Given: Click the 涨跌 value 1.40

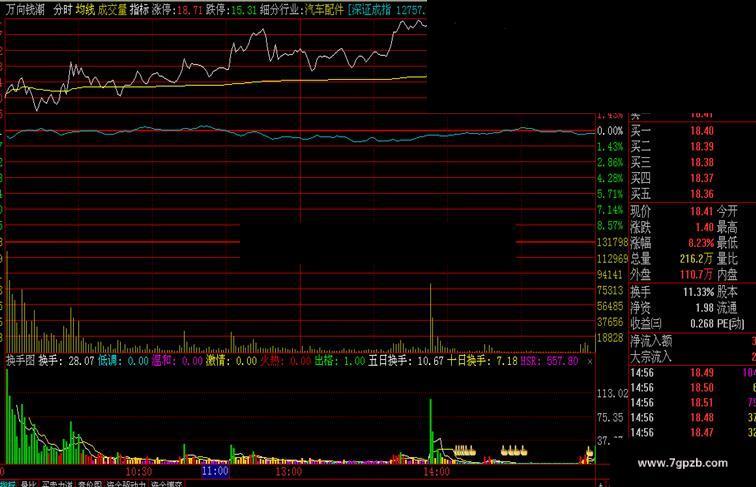Looking at the screenshot, I should coord(704,227).
